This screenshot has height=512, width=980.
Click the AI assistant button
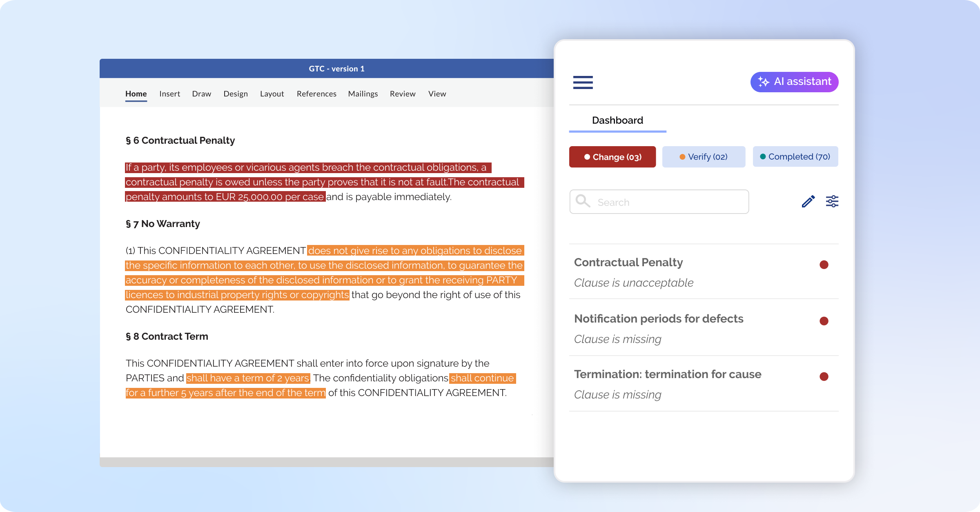point(794,82)
